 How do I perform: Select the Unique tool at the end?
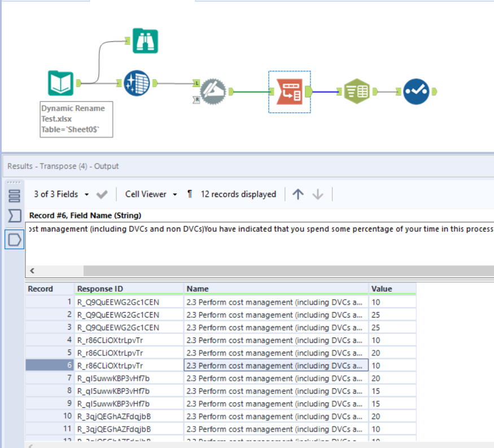coord(417,91)
